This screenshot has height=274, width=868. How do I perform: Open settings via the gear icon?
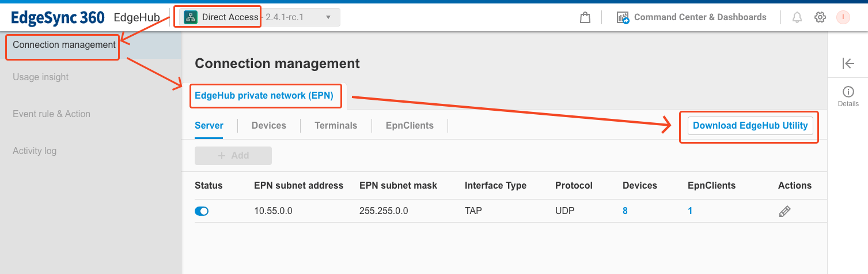point(820,17)
